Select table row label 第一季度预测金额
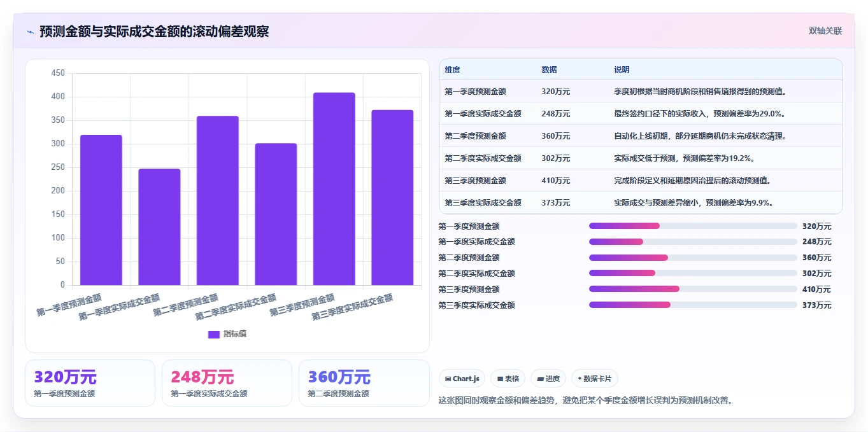This screenshot has width=868, height=432. [475, 92]
